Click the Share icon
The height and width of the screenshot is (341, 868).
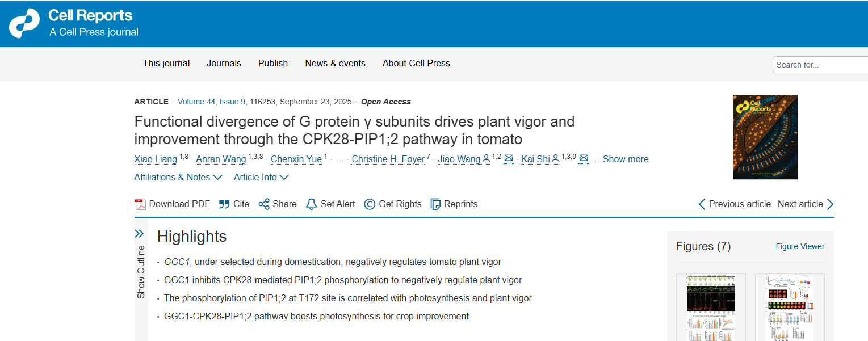tap(264, 204)
